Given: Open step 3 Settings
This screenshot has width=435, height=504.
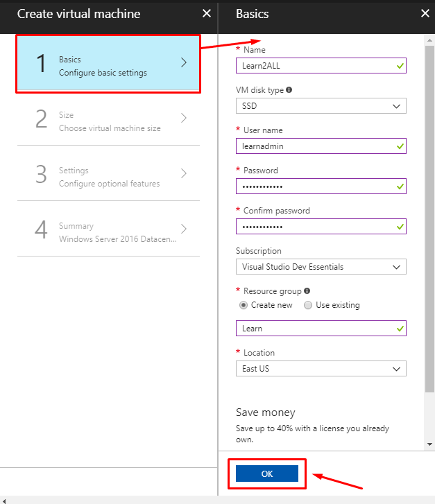Looking at the screenshot, I should click(108, 176).
